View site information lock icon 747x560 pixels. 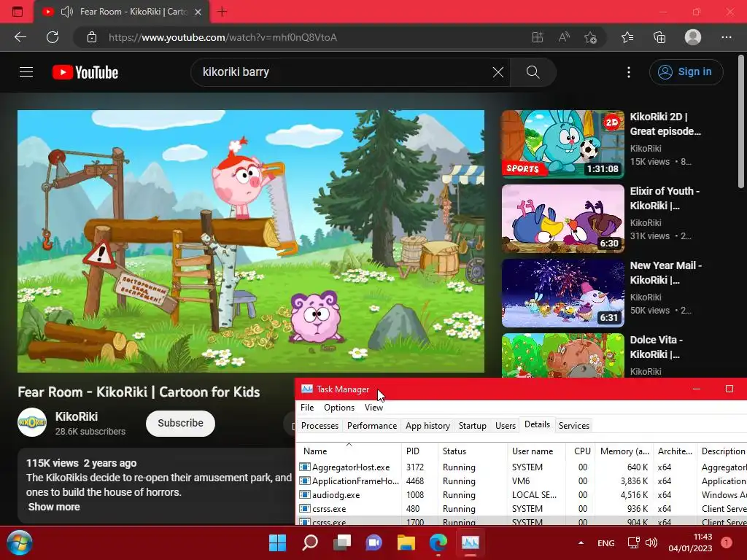92,37
